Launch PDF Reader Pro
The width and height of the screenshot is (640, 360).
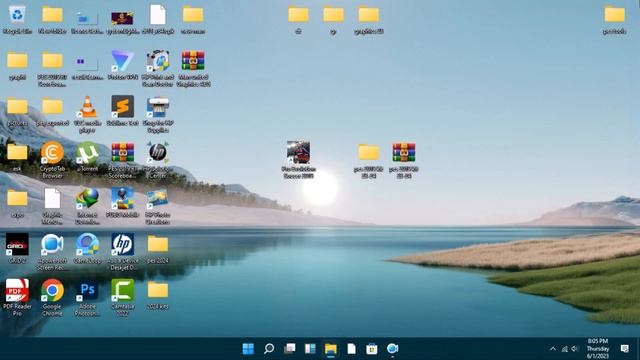coord(17,290)
